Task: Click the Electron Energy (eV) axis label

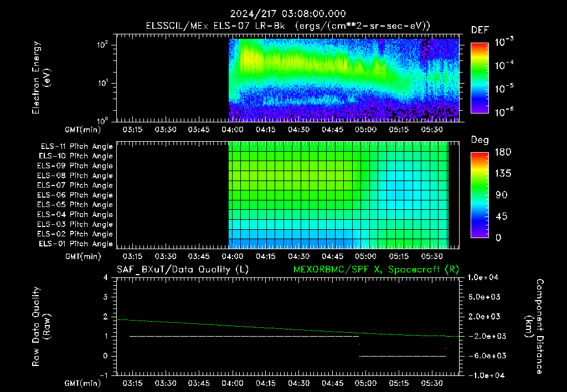Action: [x=41, y=78]
